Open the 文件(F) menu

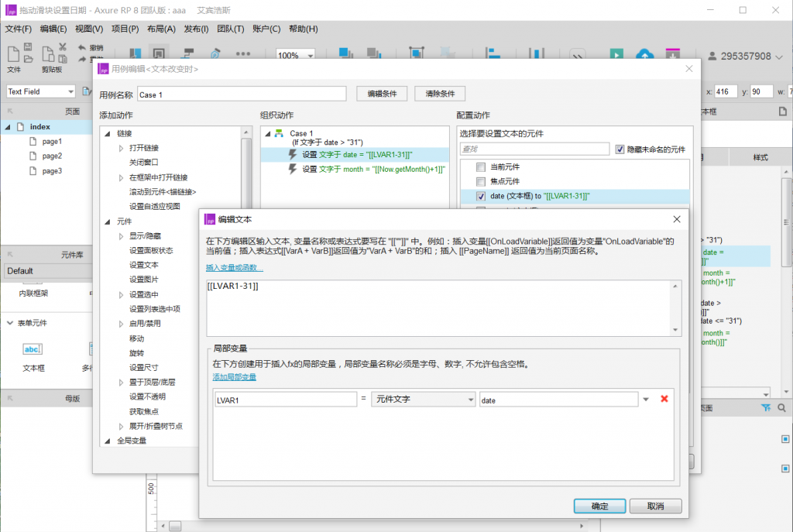19,29
